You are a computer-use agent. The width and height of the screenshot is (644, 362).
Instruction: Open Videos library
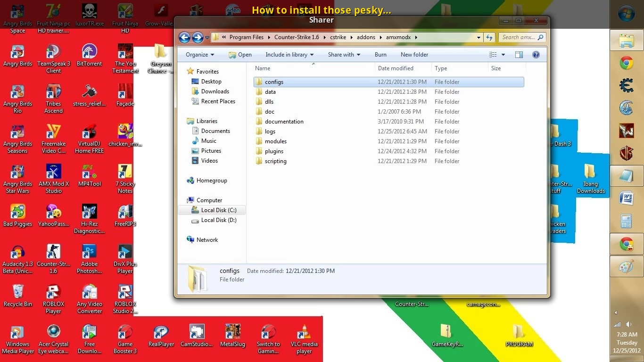209,161
